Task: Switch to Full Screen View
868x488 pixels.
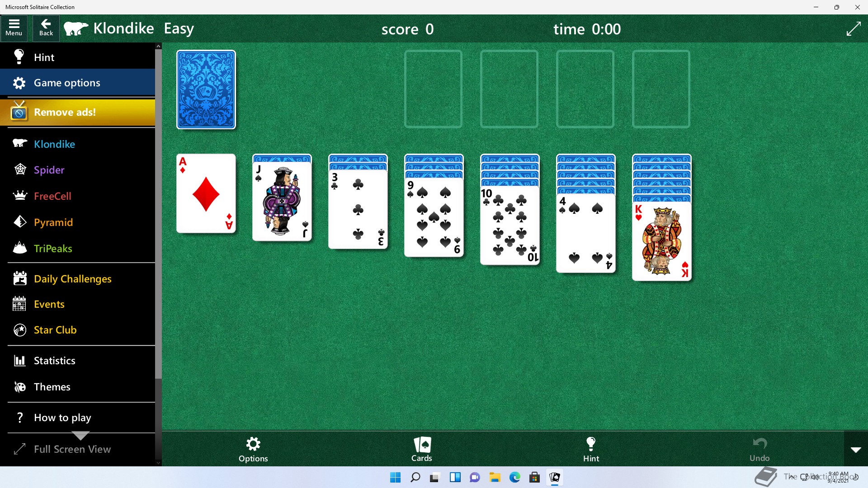Action: (x=78, y=449)
